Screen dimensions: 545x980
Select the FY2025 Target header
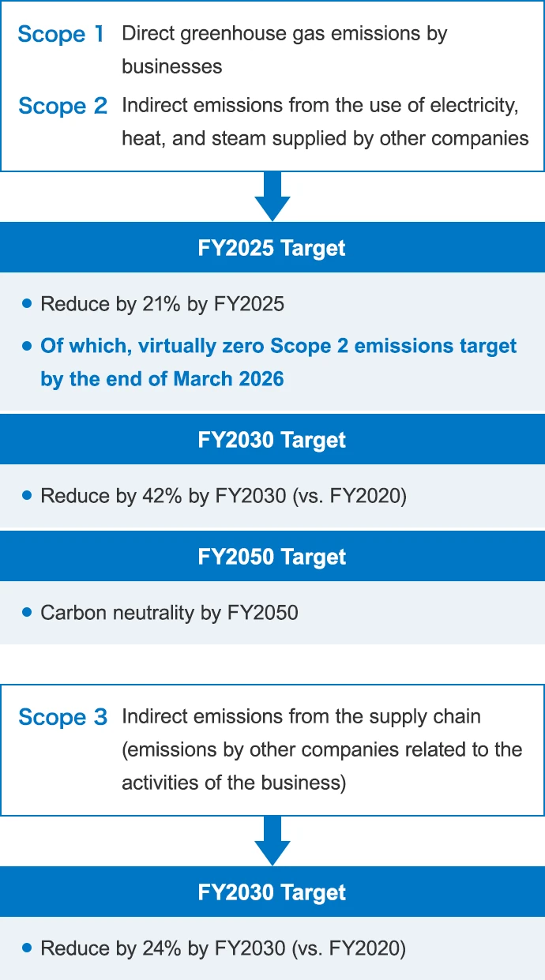[x=272, y=248]
